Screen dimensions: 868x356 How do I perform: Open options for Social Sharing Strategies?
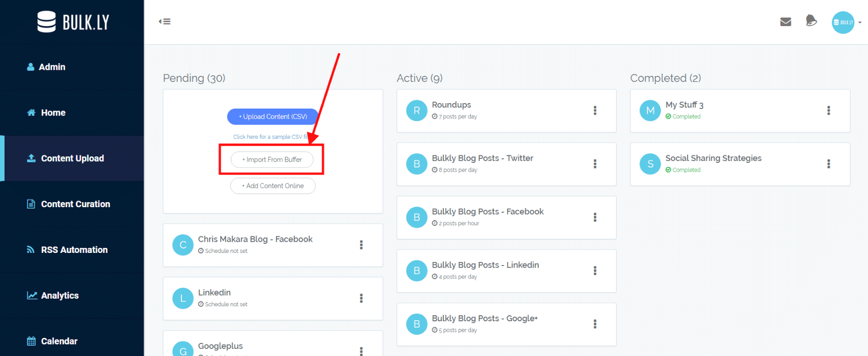(x=828, y=164)
